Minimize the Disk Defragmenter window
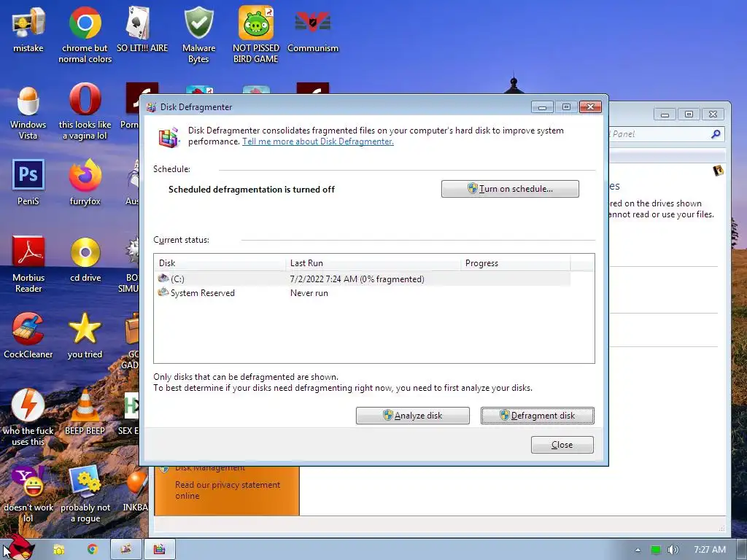 [542, 106]
